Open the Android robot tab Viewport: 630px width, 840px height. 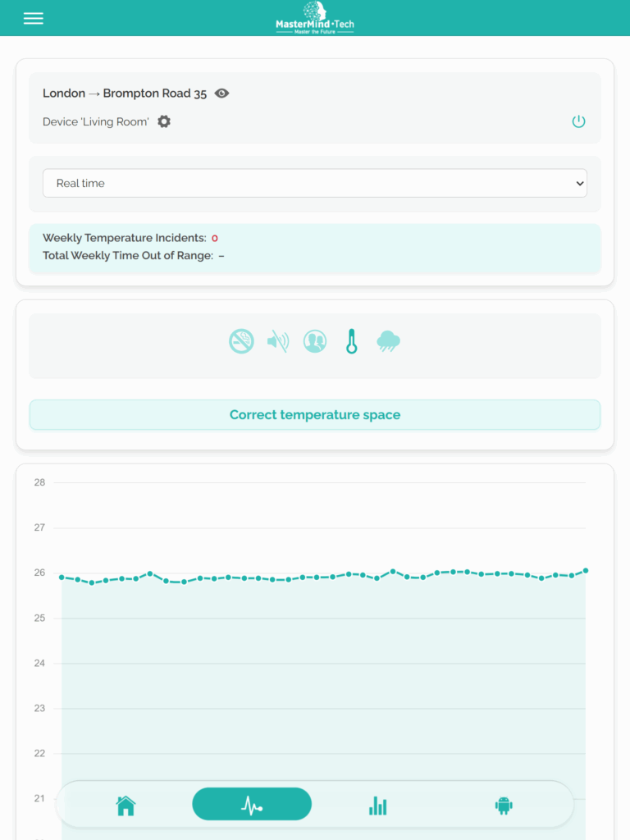click(x=504, y=806)
